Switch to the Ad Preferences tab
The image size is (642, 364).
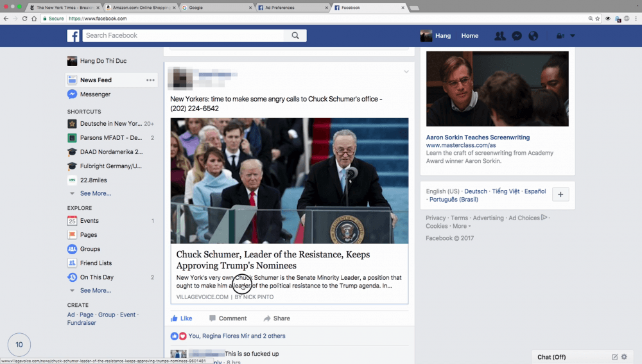tap(292, 8)
